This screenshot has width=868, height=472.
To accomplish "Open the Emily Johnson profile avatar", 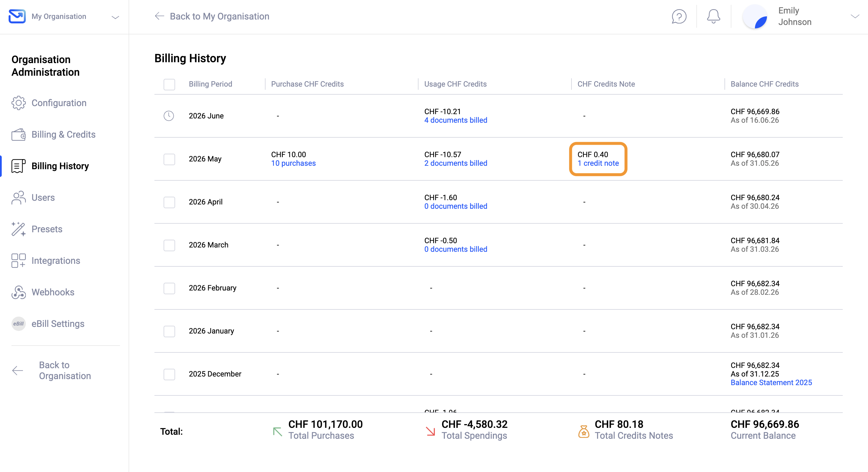I will [755, 17].
